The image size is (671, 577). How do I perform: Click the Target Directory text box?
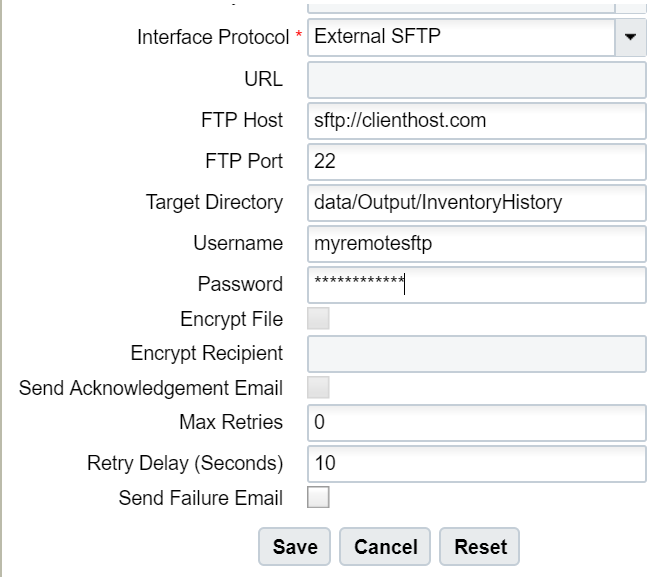[476, 202]
